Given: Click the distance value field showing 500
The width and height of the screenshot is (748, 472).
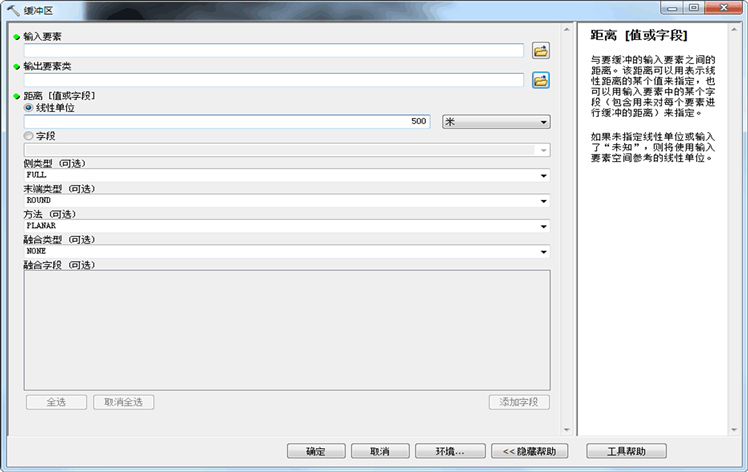Looking at the screenshot, I should tap(227, 122).
